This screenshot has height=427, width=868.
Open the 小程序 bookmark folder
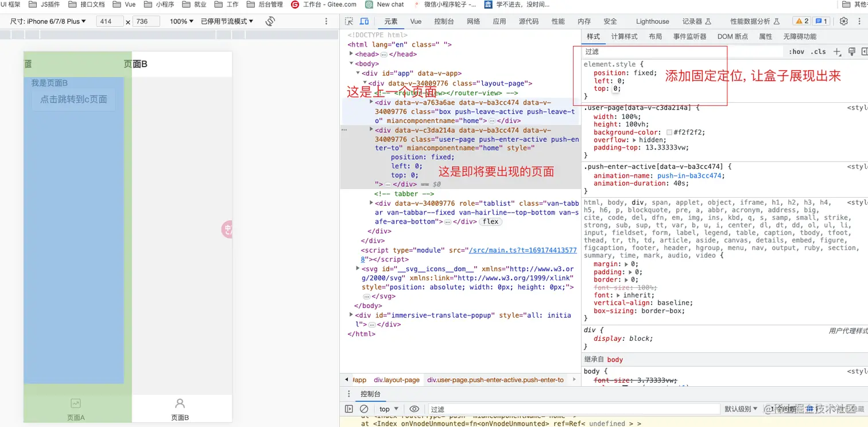[x=159, y=5]
